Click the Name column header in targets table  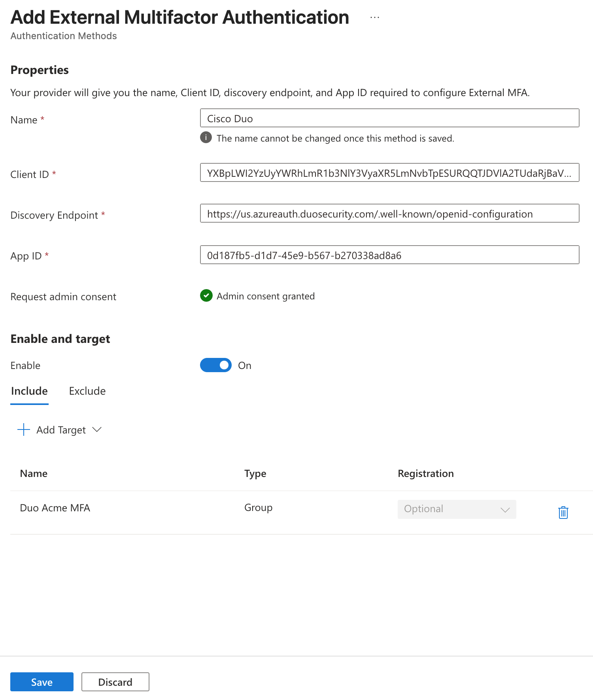coord(34,473)
